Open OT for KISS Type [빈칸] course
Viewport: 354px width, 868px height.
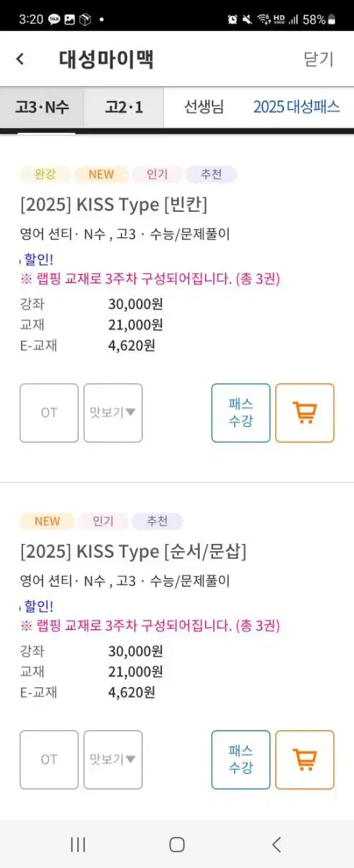[x=49, y=413]
